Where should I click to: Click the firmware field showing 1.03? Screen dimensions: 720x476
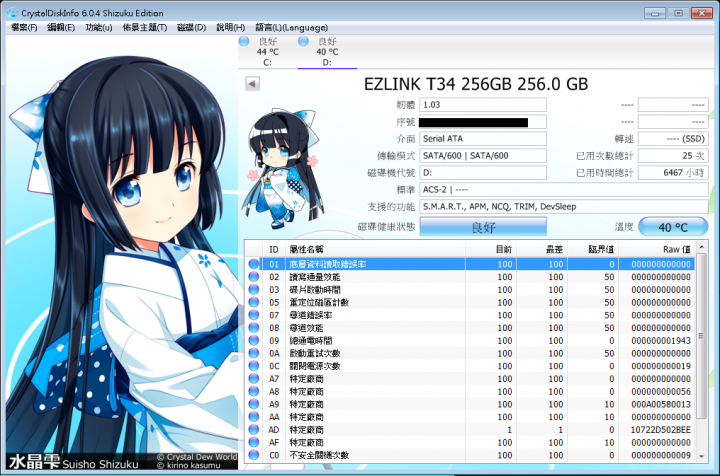[483, 105]
